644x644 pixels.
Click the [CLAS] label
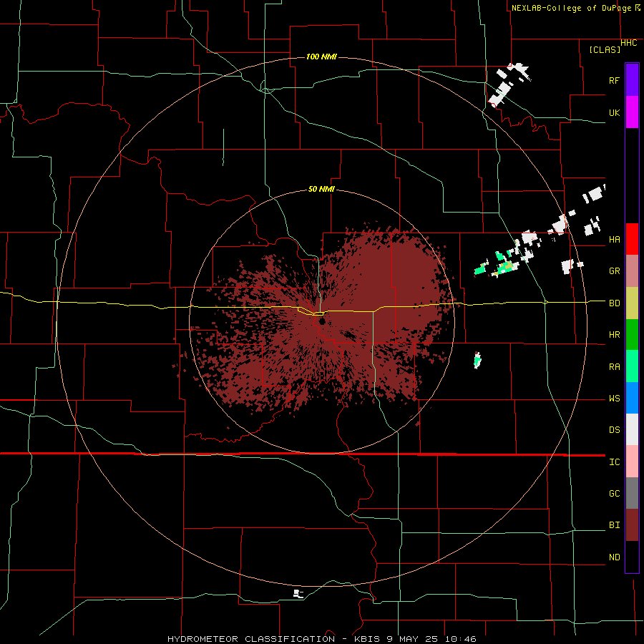point(605,49)
